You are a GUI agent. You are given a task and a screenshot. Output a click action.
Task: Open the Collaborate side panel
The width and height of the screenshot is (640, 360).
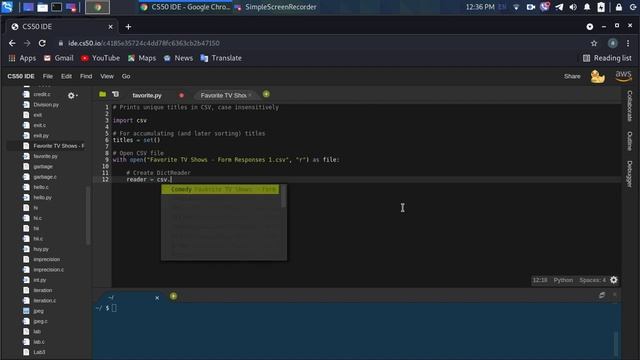click(x=630, y=106)
